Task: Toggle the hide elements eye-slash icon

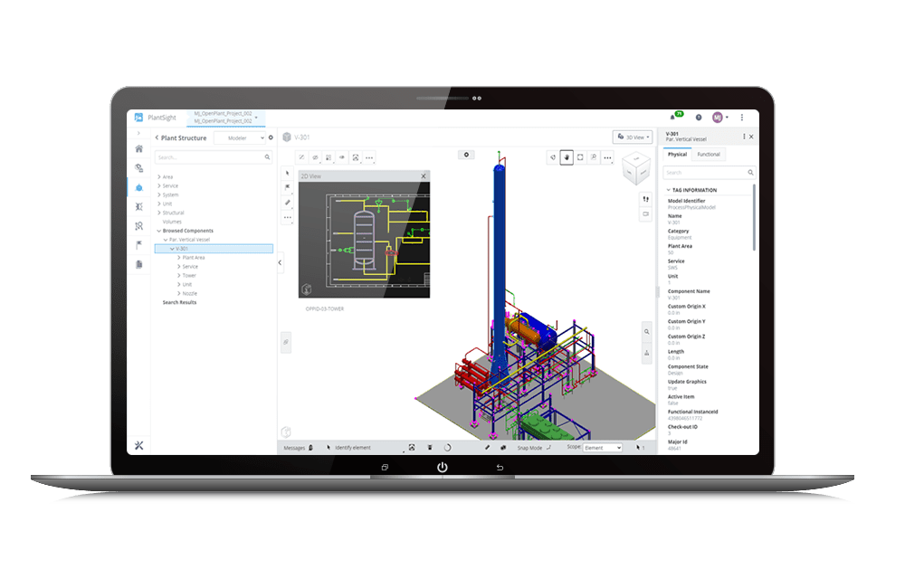Action: click(315, 157)
